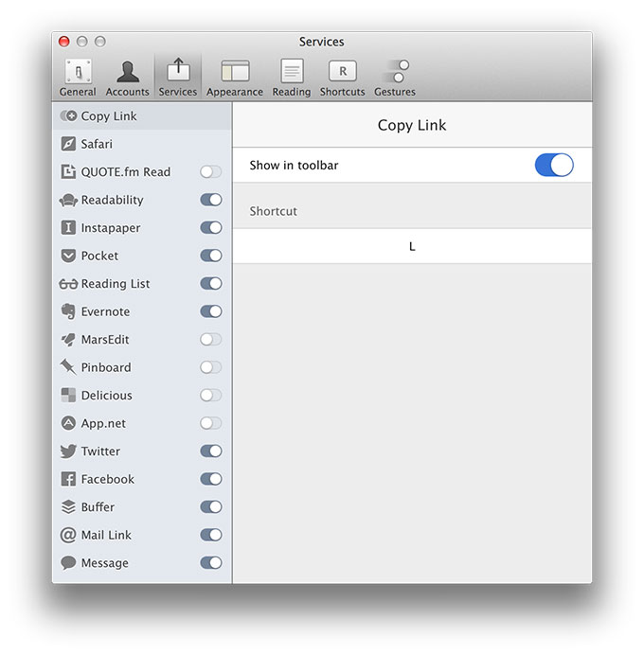
Task: Select the Services toolbar icon
Action: tap(178, 70)
